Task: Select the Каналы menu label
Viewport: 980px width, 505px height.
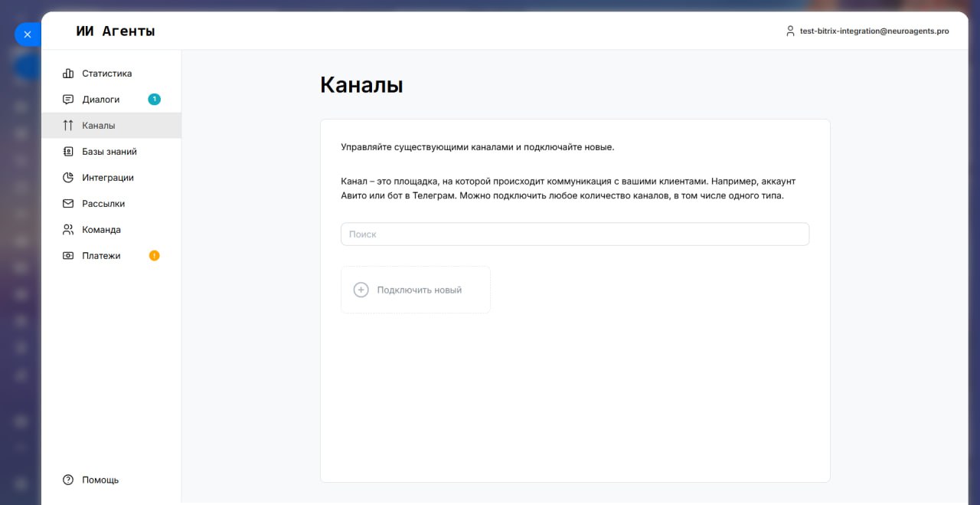Action: point(99,126)
